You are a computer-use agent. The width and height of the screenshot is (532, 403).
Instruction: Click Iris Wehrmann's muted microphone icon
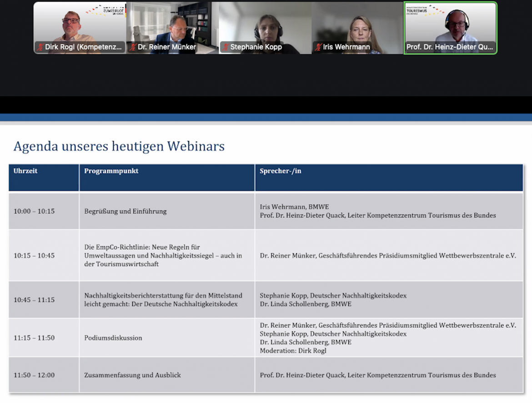point(318,47)
